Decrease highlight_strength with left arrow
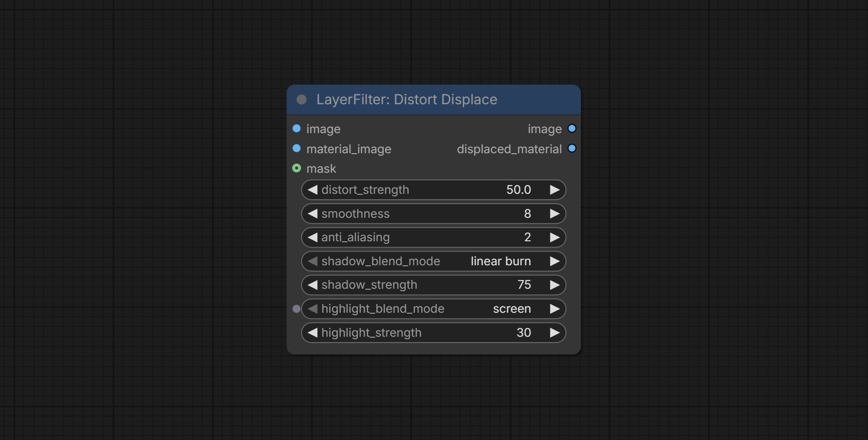The image size is (868, 440). tap(312, 333)
